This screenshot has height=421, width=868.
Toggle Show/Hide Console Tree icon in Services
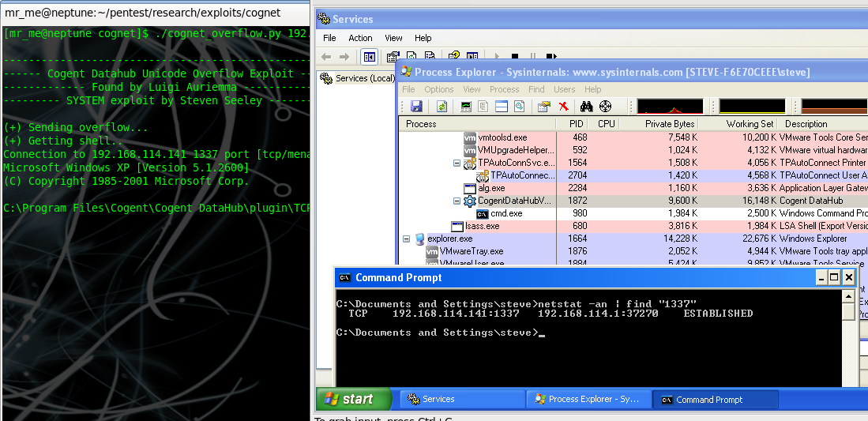coord(369,57)
